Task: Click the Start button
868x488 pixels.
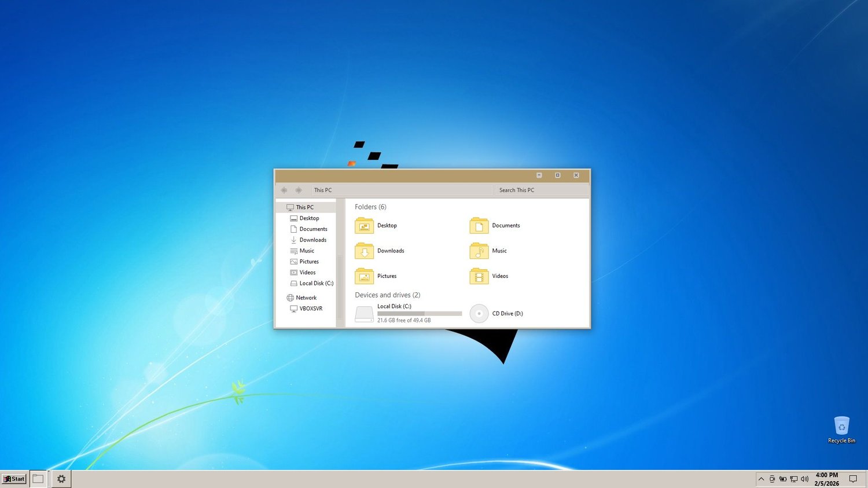Action: pos(14,479)
